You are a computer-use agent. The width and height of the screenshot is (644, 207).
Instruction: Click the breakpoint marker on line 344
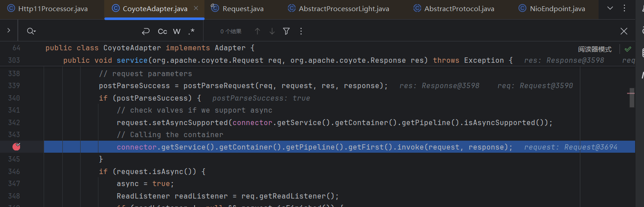pos(17,146)
